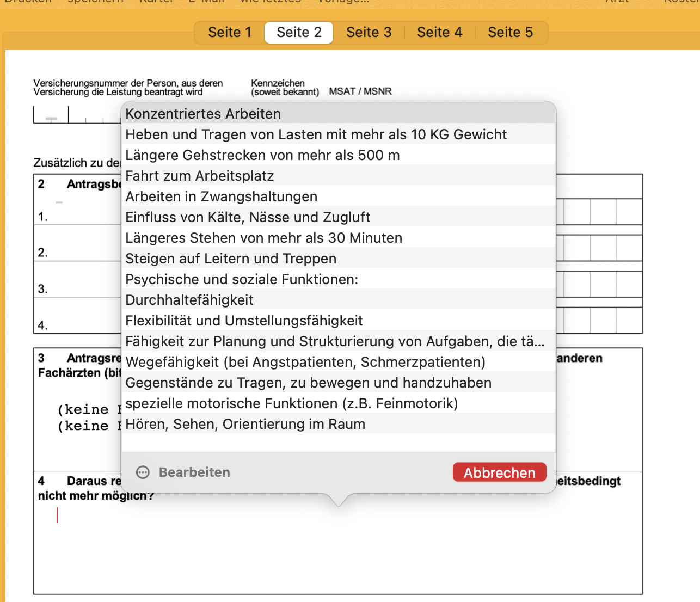Switch to the Seite 1 tab
700x602 pixels.
coord(230,33)
